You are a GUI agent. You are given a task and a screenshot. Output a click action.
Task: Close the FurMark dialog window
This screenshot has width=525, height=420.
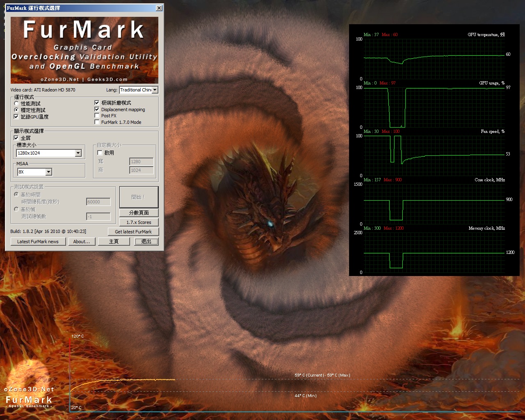(x=159, y=8)
